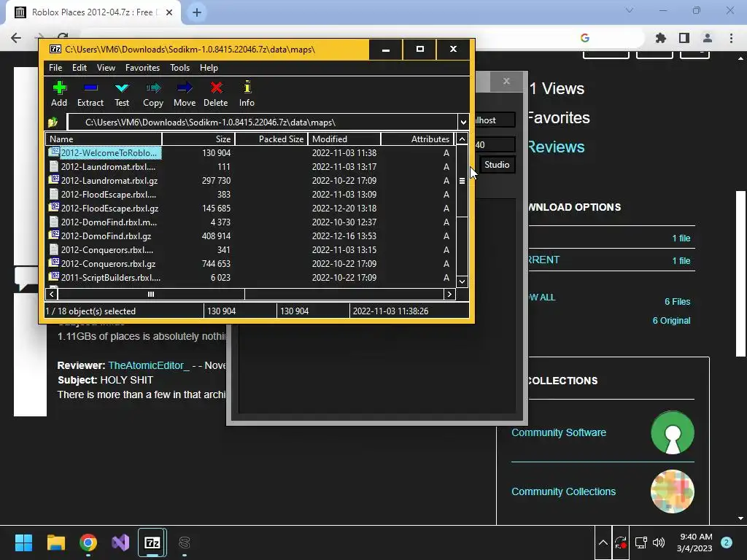Open TheAtomicEditor_ reviewer link
Viewport: 747px width, 560px height.
click(149, 365)
